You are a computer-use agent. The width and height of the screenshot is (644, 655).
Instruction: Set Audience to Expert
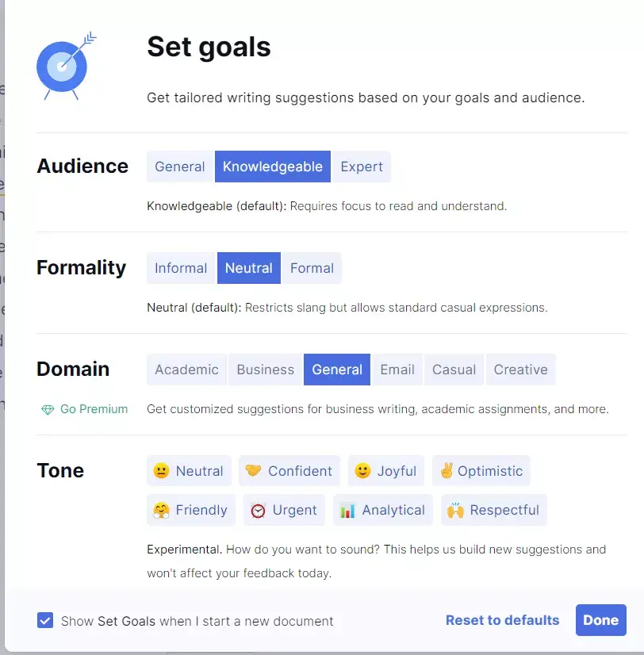click(362, 167)
